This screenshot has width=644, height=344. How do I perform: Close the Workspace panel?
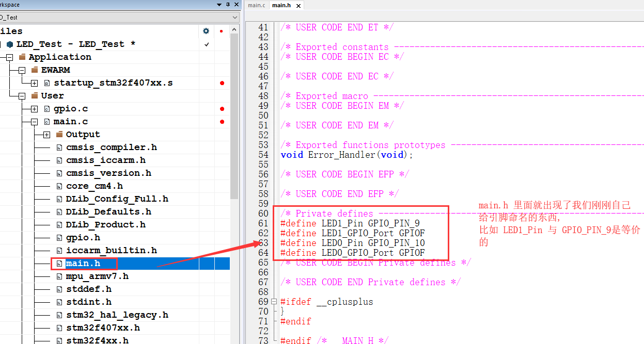coord(237,5)
